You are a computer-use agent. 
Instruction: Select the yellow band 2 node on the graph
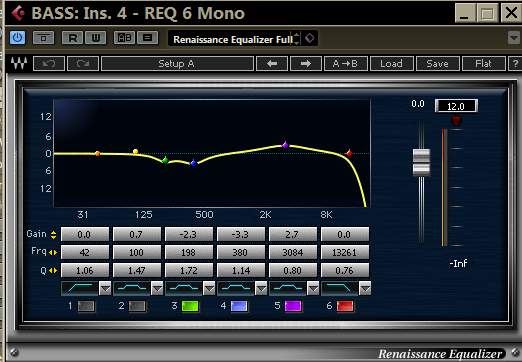135,152
